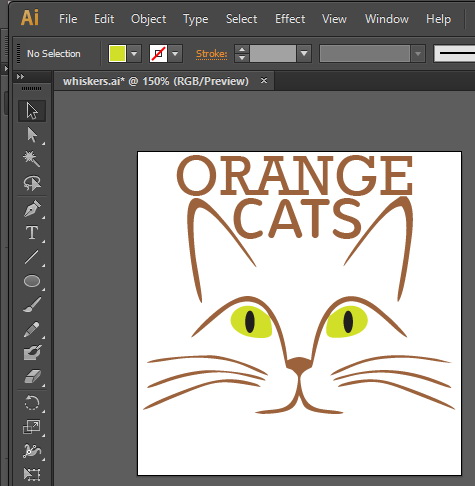Screen dimensions: 475x486
Task: Select the Paintbrush tool
Action: pyautogui.click(x=32, y=305)
